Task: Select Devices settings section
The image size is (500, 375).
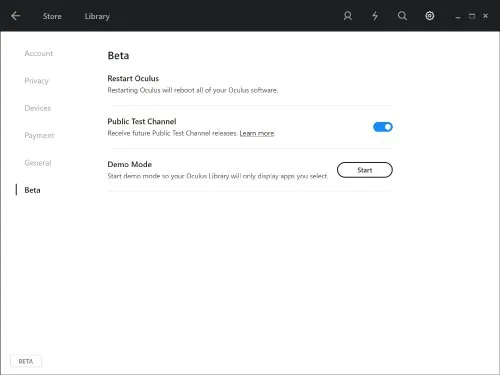Action: [38, 108]
